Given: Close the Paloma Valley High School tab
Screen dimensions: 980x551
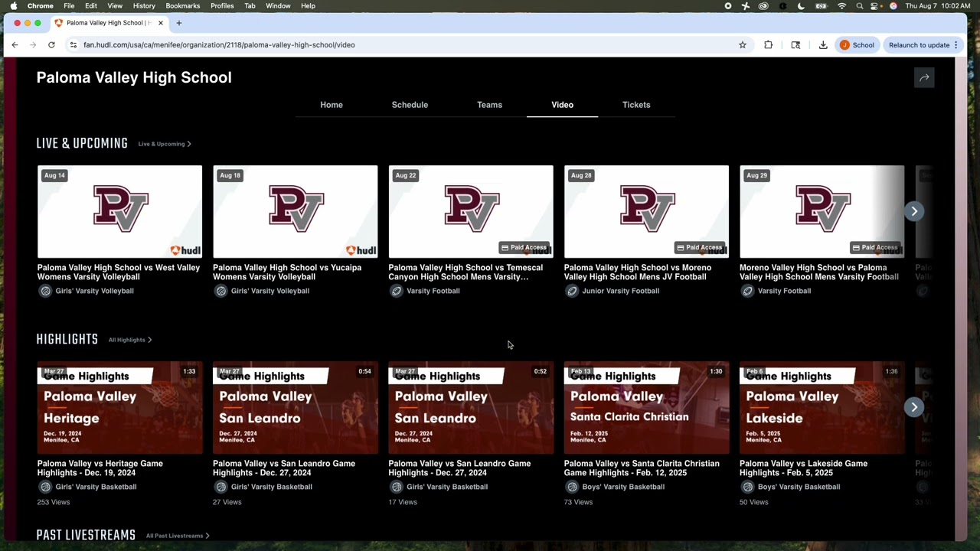Looking at the screenshot, I should coord(160,23).
